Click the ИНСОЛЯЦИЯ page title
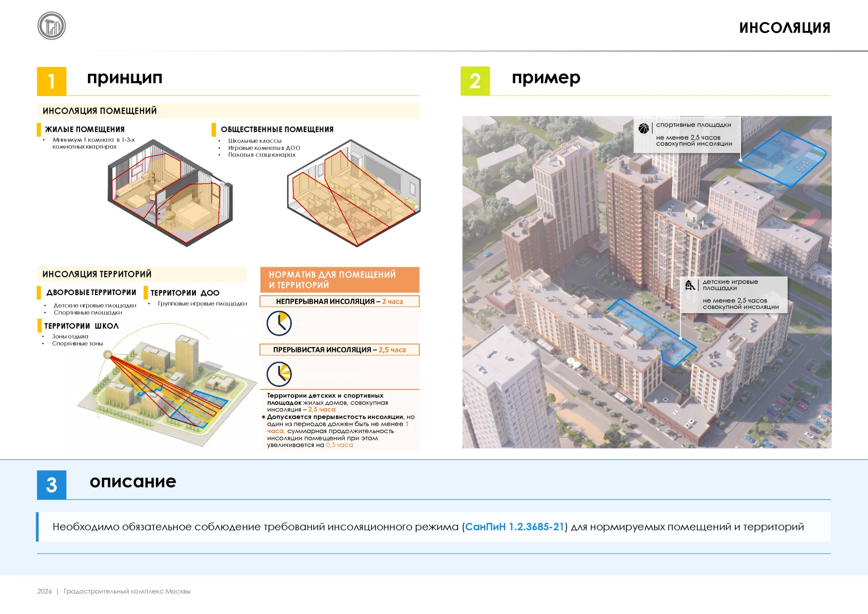This screenshot has width=868, height=614. click(x=785, y=28)
